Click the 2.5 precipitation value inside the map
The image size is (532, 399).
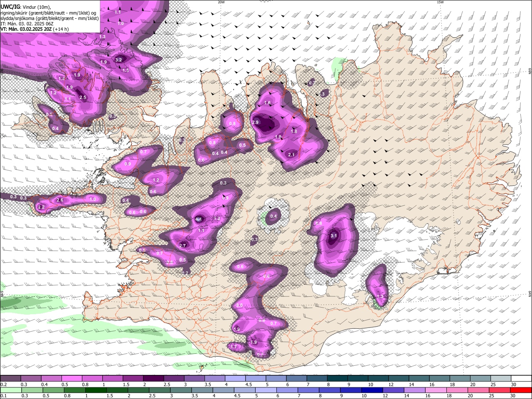pos(83,97)
